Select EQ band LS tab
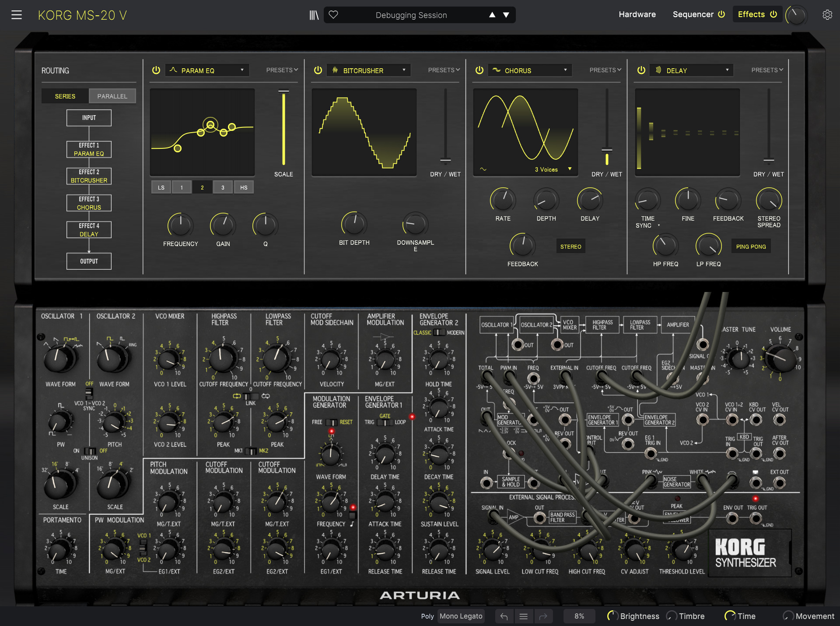 (x=161, y=187)
